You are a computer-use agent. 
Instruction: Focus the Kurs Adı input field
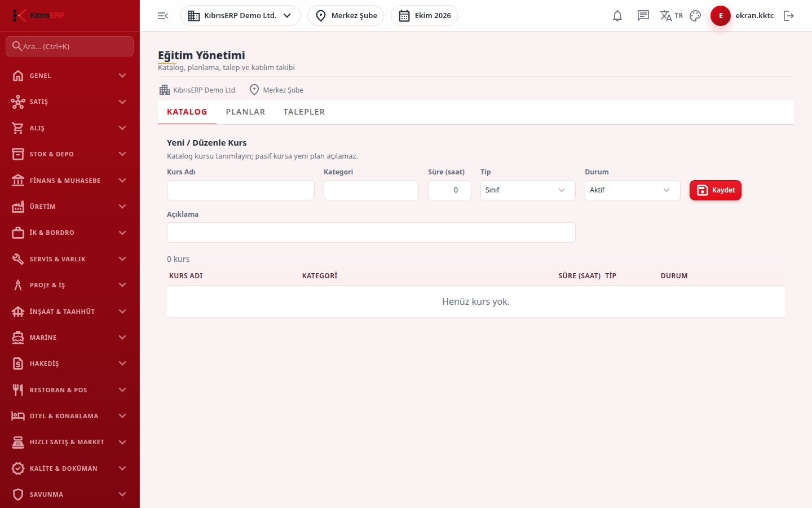tap(241, 190)
